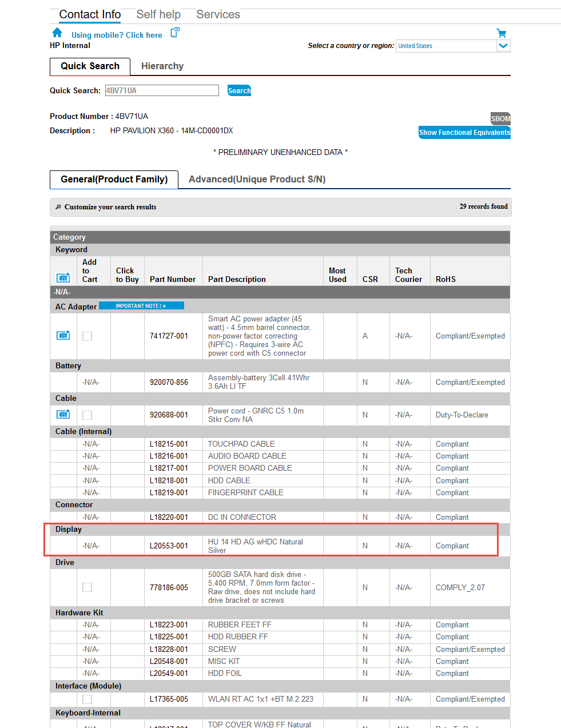This screenshot has height=728, width=561.
Task: Open Advanced(Unique Product S/N) tab
Action: (257, 180)
